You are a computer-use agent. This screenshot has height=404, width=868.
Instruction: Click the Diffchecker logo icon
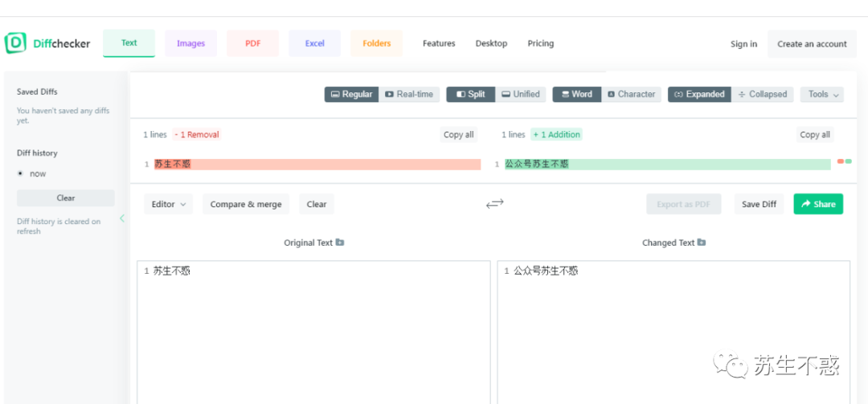[x=15, y=43]
